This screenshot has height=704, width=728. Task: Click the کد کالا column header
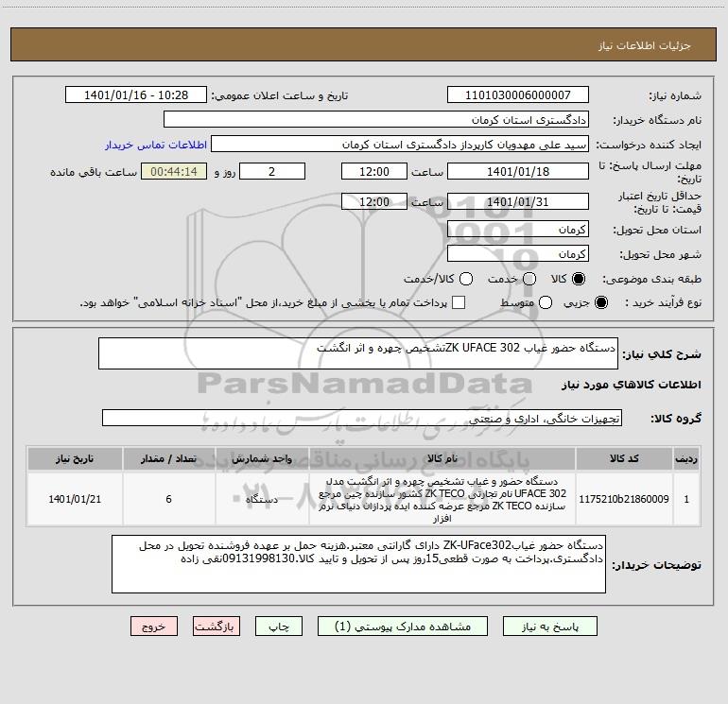point(624,458)
